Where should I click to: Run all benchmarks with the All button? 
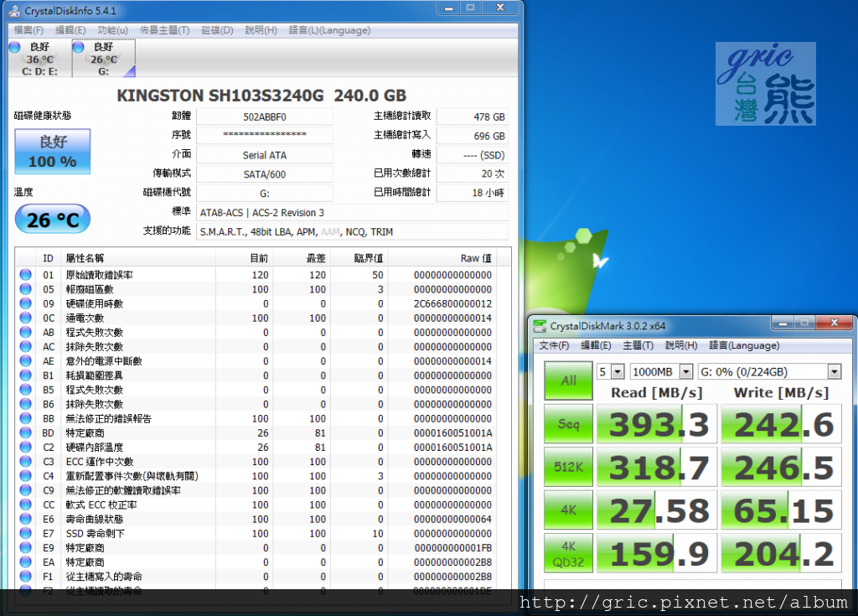pyautogui.click(x=569, y=380)
